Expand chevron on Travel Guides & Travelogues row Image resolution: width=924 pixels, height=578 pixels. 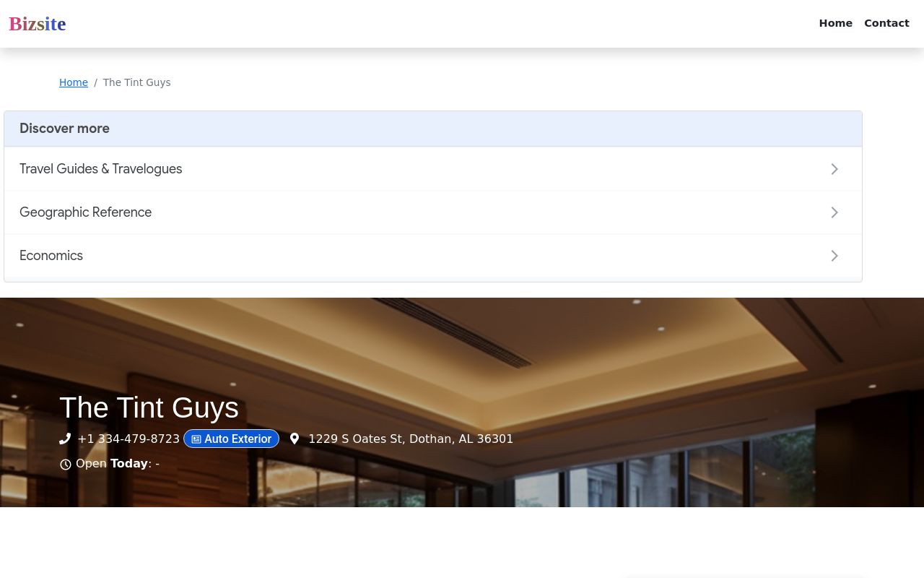tap(834, 169)
